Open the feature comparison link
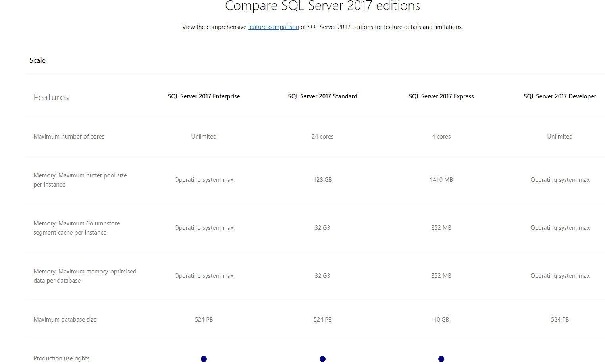Screen dimensions: 605x364 pos(273,27)
